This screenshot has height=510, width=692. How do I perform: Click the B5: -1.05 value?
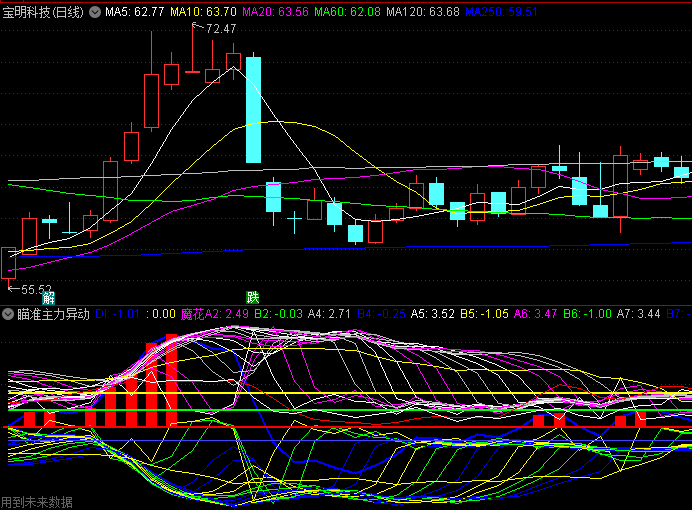(485, 314)
